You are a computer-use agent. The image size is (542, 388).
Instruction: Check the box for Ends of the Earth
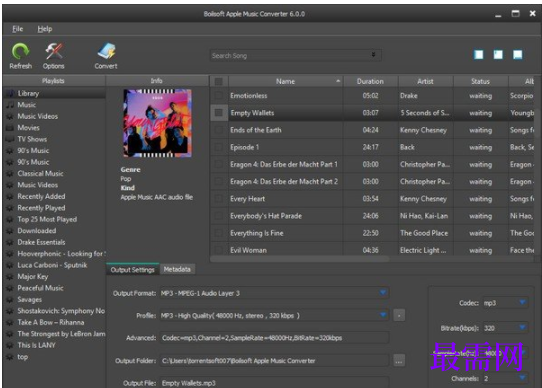tap(218, 130)
